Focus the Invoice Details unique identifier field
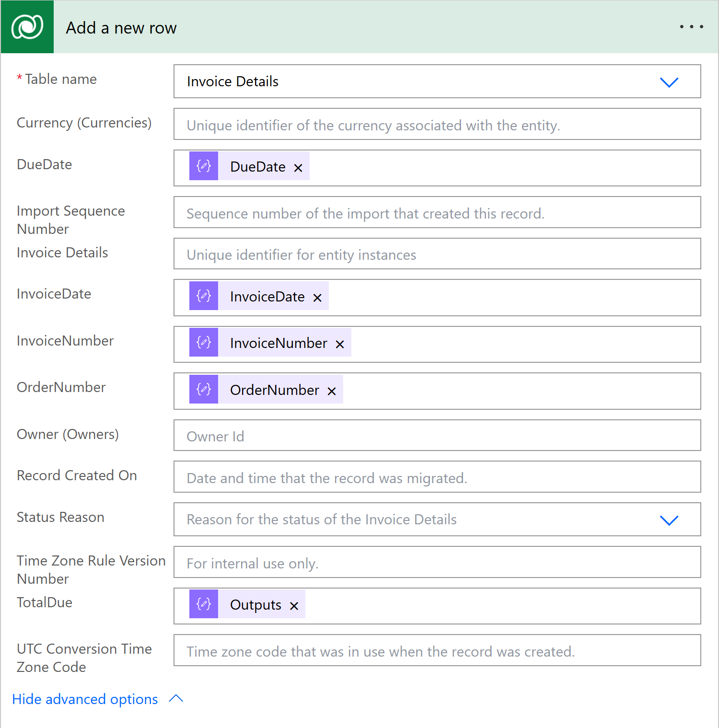This screenshot has width=719, height=728. (x=437, y=254)
